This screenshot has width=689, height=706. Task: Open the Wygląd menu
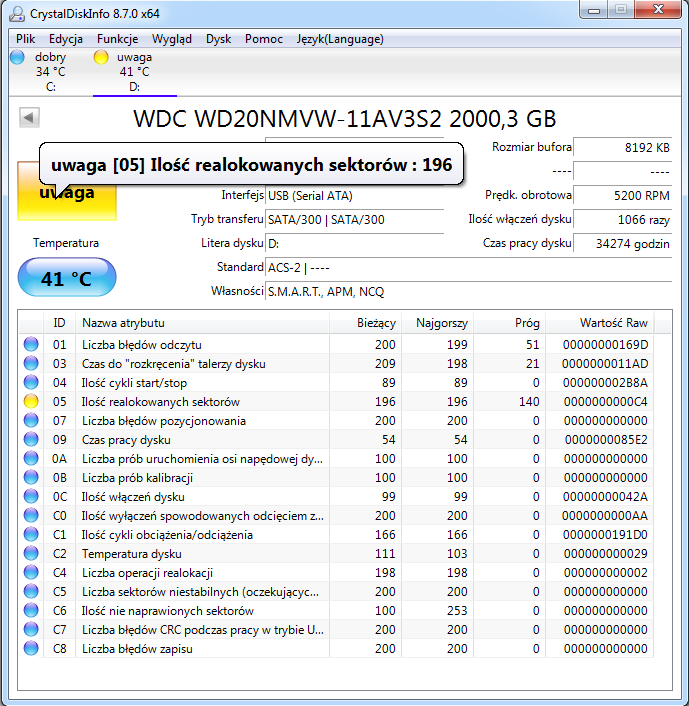(172, 39)
